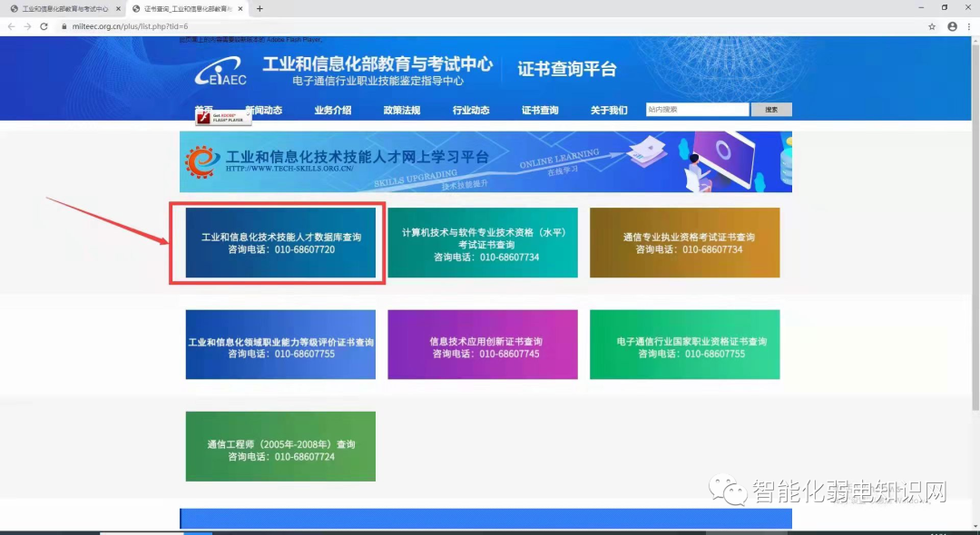Screen dimensions: 980x535
Task: Click the browser back arrow
Action: tap(11, 26)
